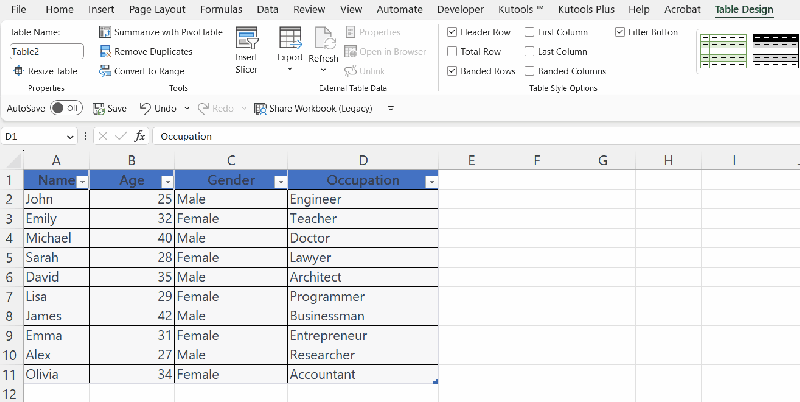Select the View ribbon tab
The height and width of the screenshot is (402, 800).
coord(351,9)
